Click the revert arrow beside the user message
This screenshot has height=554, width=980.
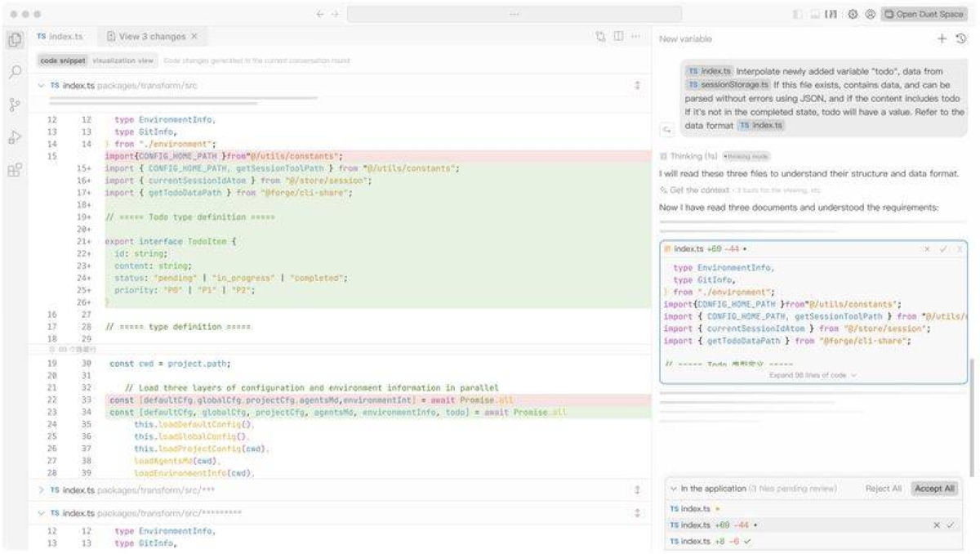pyautogui.click(x=666, y=128)
